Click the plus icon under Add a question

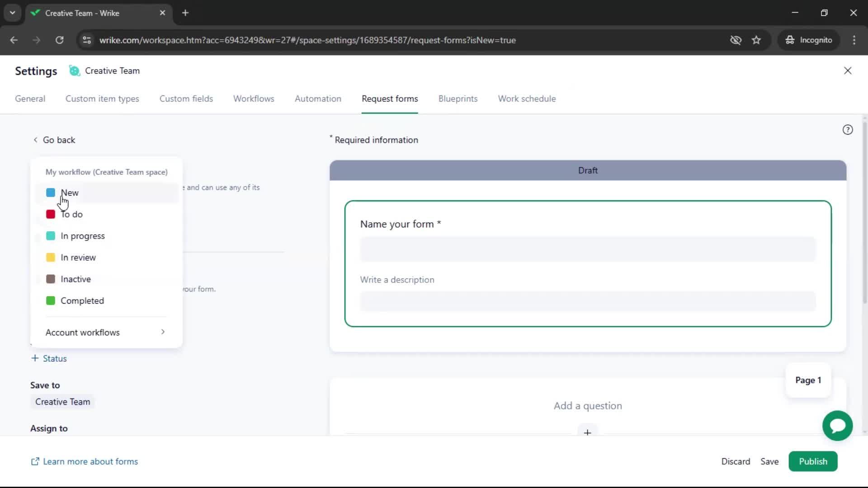point(587,432)
